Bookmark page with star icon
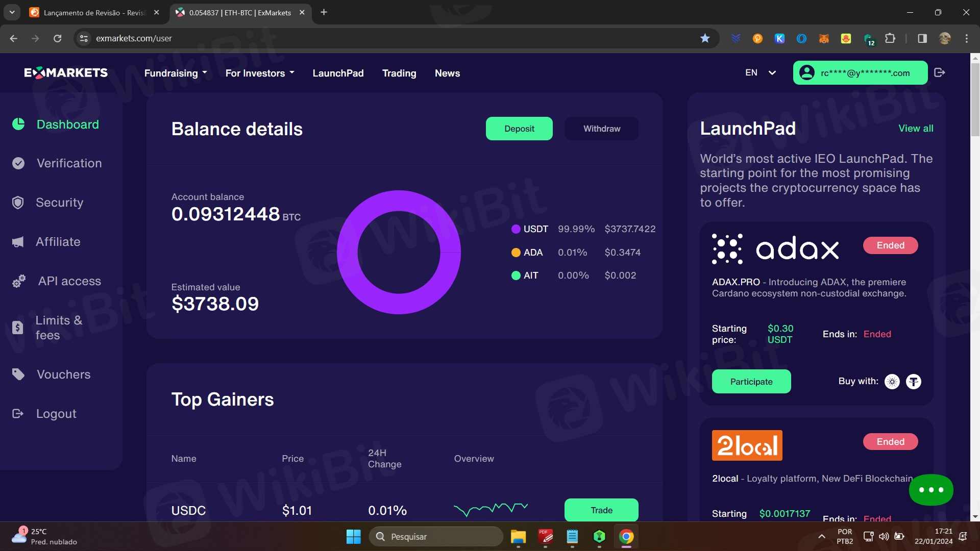The height and width of the screenshot is (551, 980). [x=705, y=38]
